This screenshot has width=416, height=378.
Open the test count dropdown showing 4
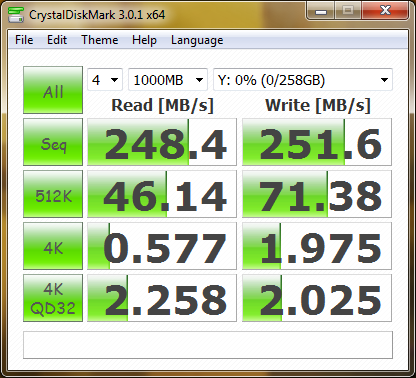click(x=105, y=80)
